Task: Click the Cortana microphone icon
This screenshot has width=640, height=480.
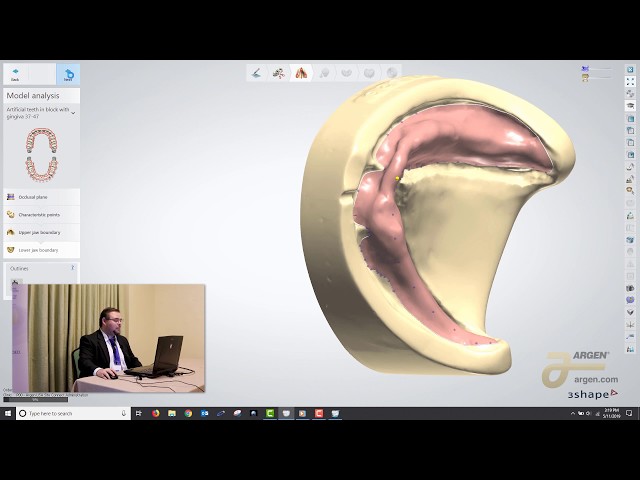Action: click(x=124, y=413)
